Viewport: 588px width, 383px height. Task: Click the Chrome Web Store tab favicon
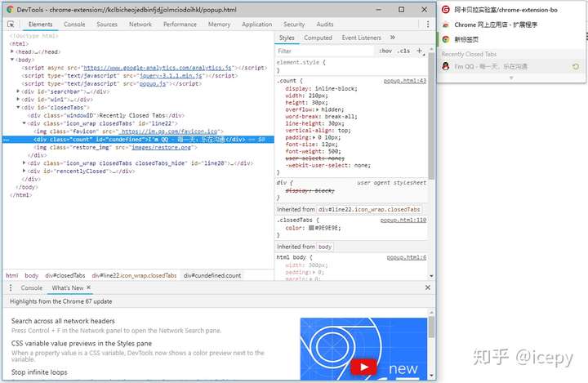point(446,24)
